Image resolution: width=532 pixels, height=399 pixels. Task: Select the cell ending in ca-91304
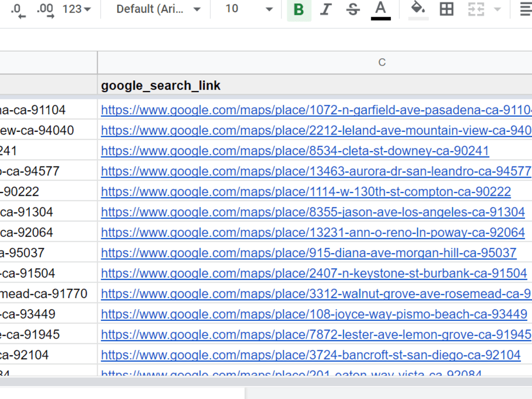(x=48, y=211)
